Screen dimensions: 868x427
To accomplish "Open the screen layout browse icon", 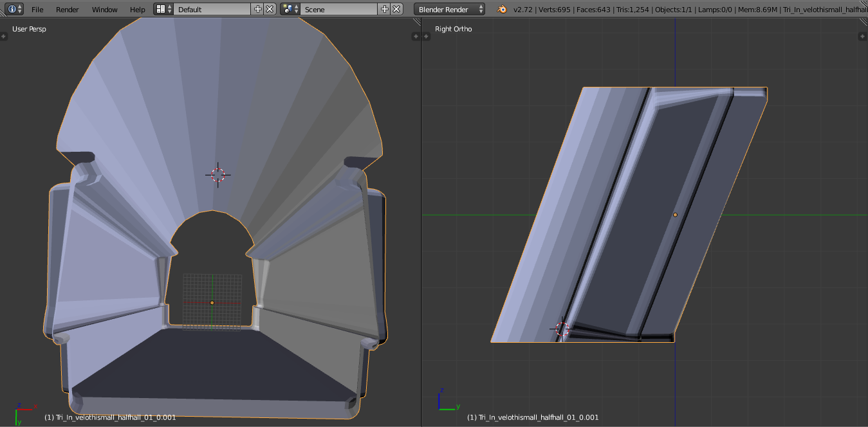I will click(164, 10).
